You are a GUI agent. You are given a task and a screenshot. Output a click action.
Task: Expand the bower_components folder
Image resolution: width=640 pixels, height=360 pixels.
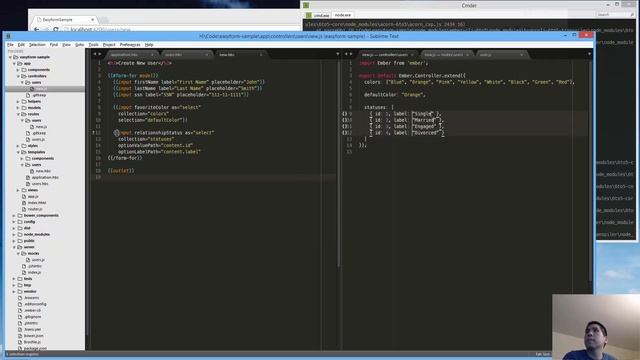[x=14, y=216]
